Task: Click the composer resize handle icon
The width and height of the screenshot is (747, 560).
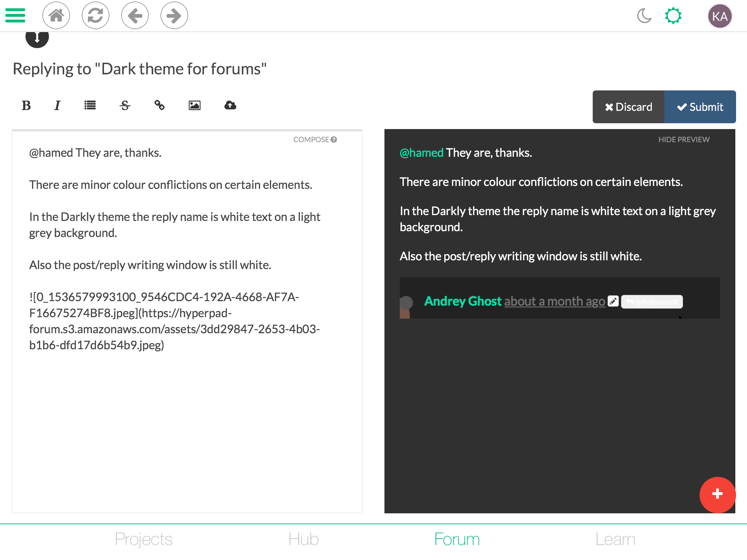Action: tap(37, 38)
